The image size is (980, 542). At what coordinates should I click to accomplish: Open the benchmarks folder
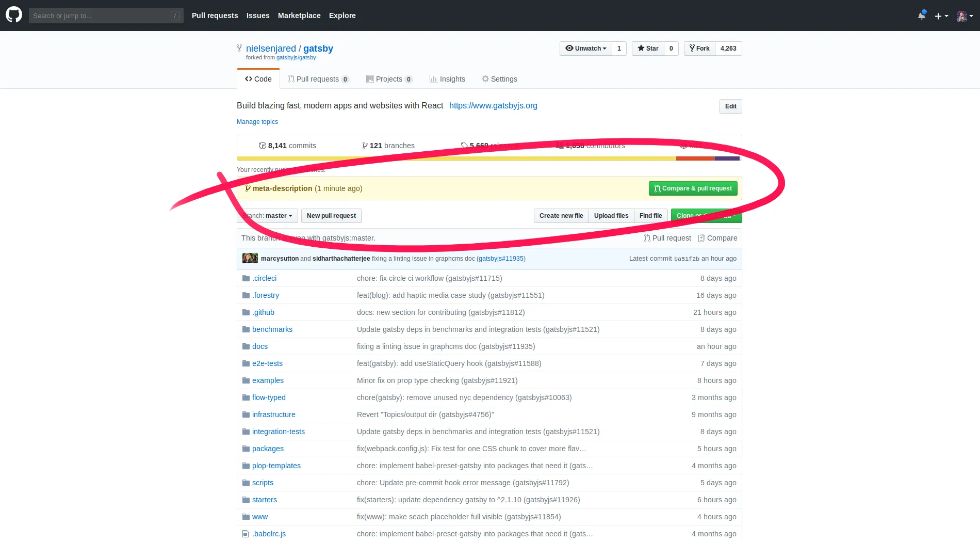click(x=272, y=329)
